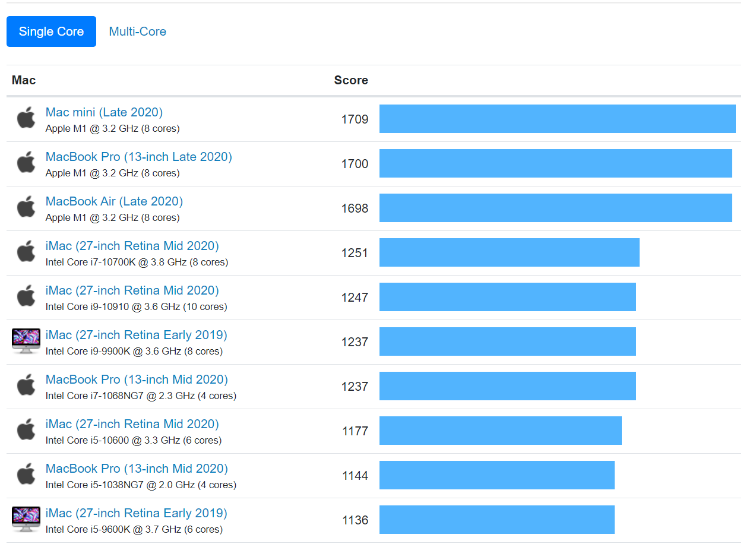The height and width of the screenshot is (544, 756).
Task: Click iMac thumbnail in the i5-9600K row
Action: [26, 520]
